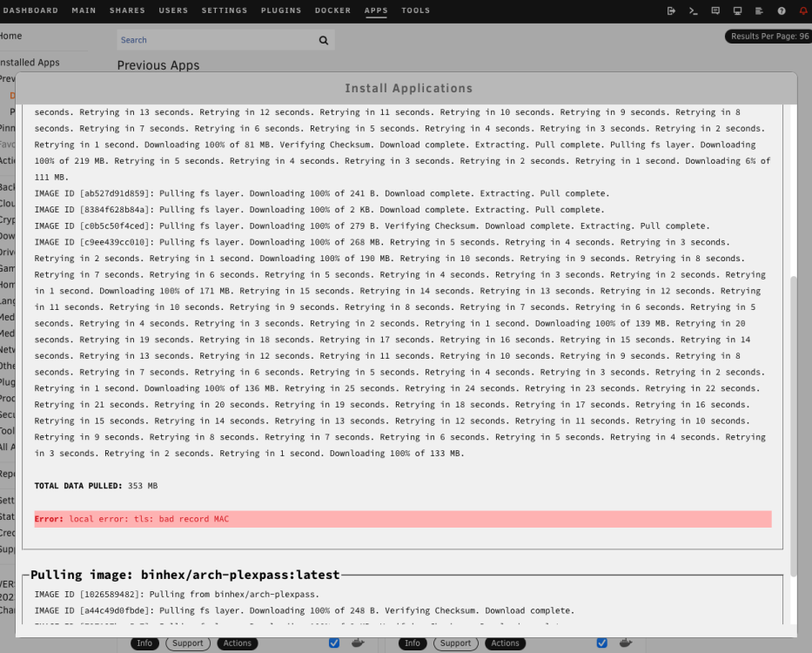
Task: Go to the Main tab
Action: [84, 10]
